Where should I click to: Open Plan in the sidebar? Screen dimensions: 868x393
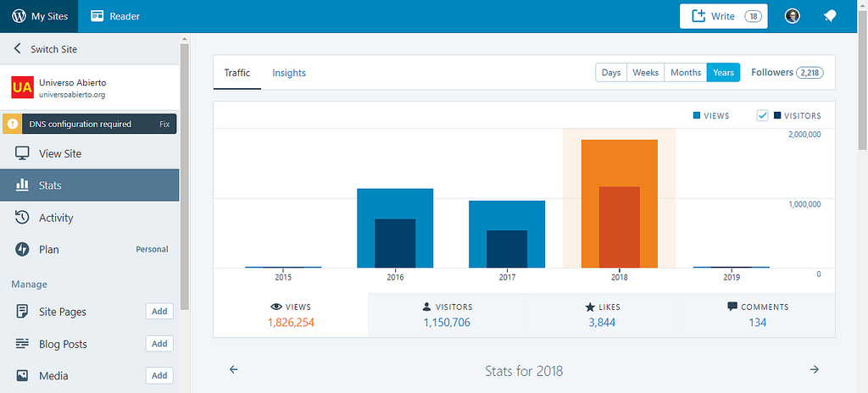(49, 250)
